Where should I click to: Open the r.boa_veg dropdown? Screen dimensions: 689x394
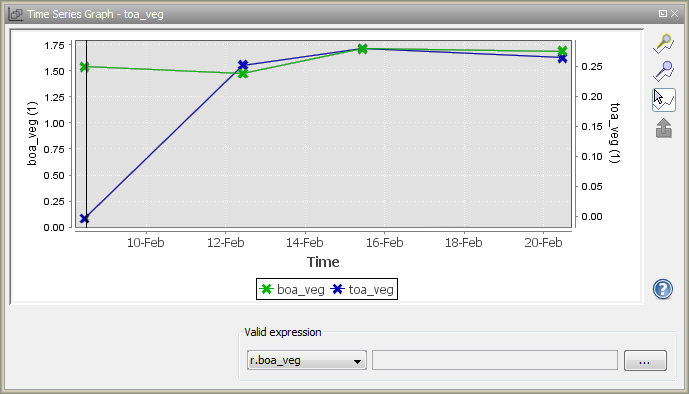[x=306, y=360]
